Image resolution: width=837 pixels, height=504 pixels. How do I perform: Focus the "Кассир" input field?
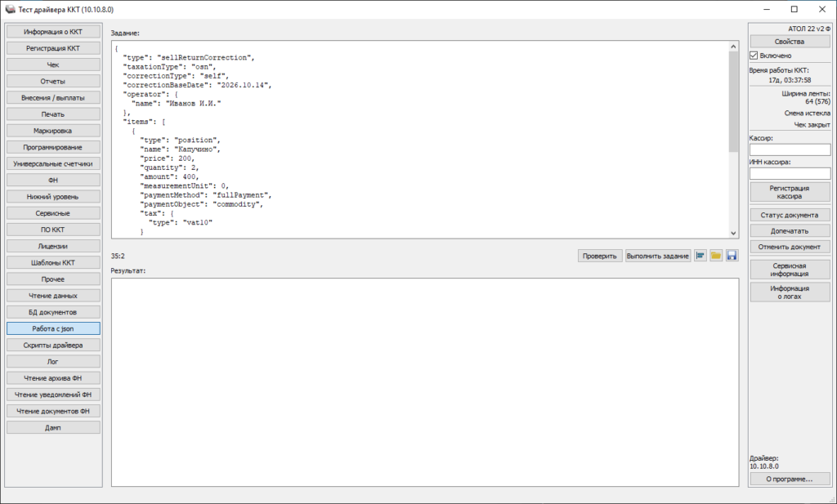pos(790,149)
